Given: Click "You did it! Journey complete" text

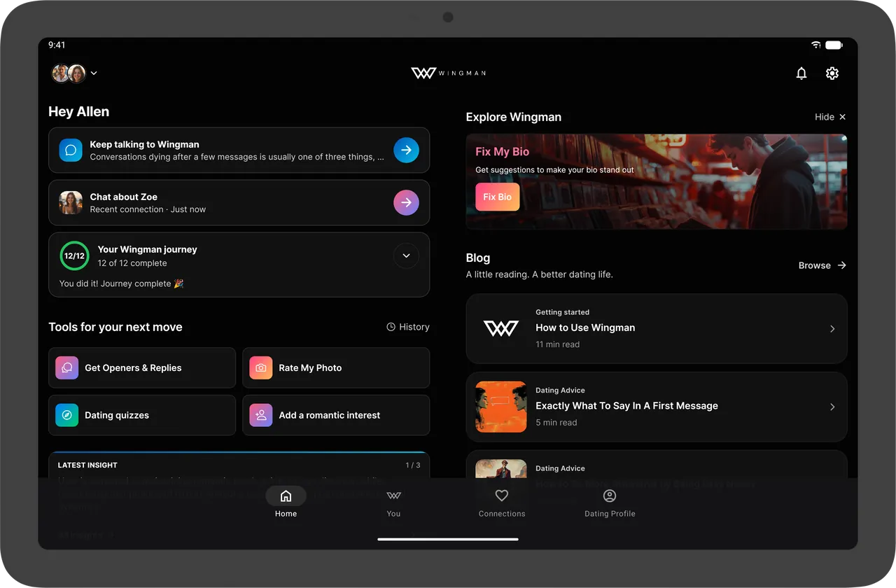Looking at the screenshot, I should pyautogui.click(x=121, y=283).
